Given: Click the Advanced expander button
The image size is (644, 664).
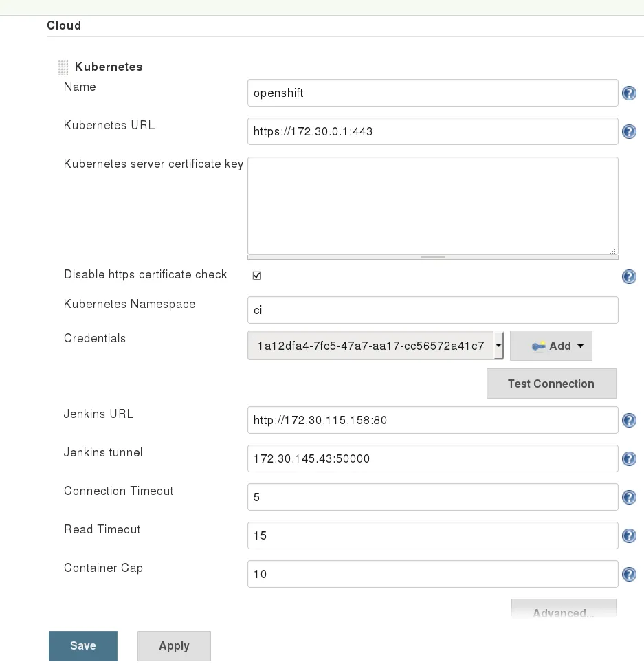Looking at the screenshot, I should tap(564, 612).
